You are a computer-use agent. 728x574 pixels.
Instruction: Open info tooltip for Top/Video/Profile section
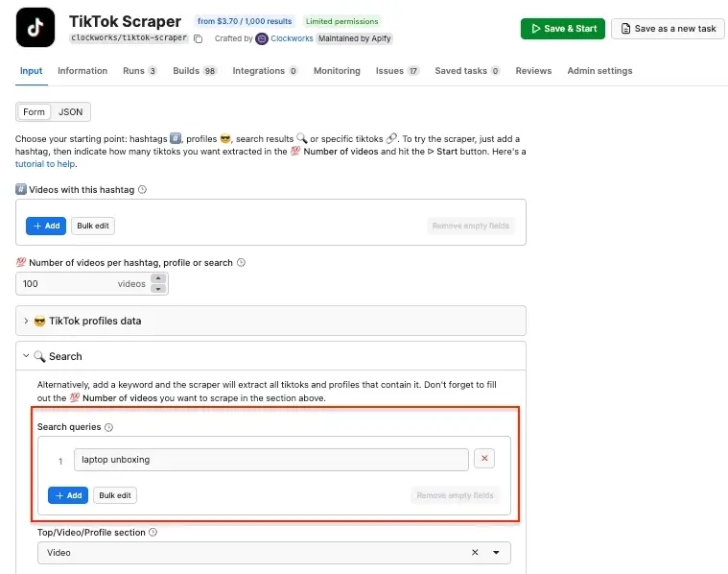153,533
